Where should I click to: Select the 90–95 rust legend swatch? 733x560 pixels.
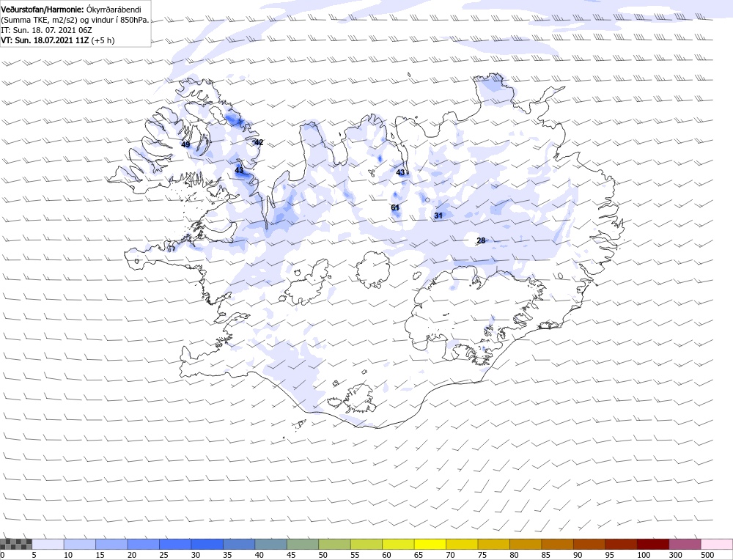tap(589, 544)
